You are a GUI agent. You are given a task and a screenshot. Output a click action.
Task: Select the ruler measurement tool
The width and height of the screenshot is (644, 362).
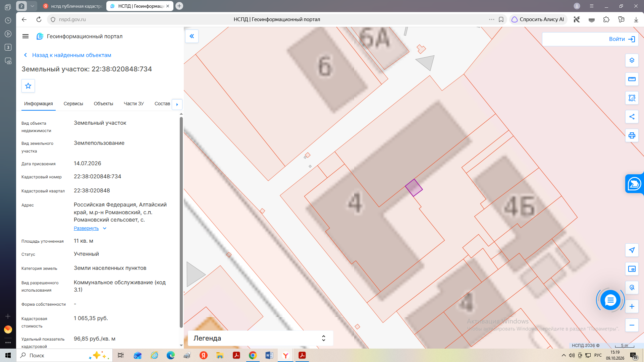click(632, 79)
